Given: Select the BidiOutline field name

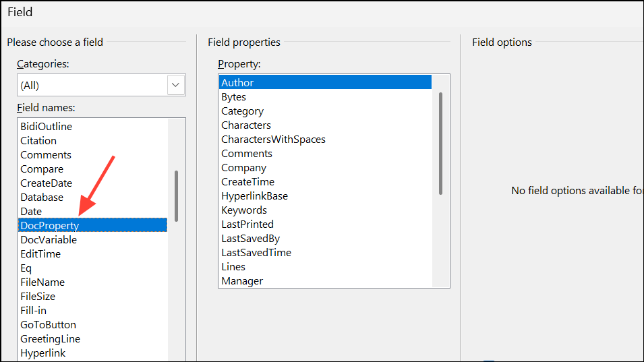Looking at the screenshot, I should [x=46, y=127].
